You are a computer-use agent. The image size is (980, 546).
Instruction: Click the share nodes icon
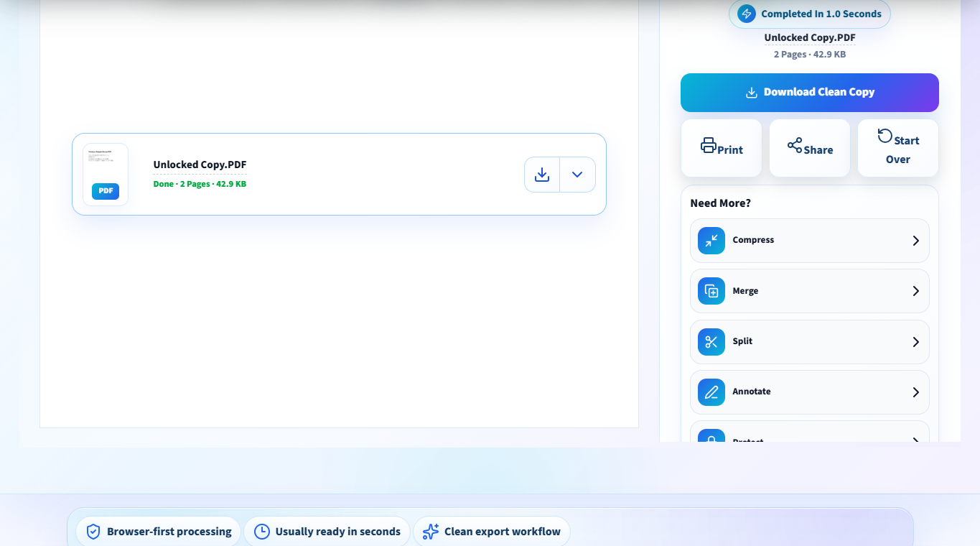tap(795, 145)
